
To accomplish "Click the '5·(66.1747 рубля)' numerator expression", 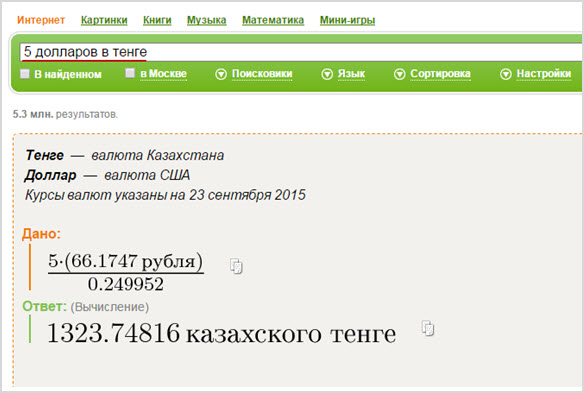I will pyautogui.click(x=126, y=261).
